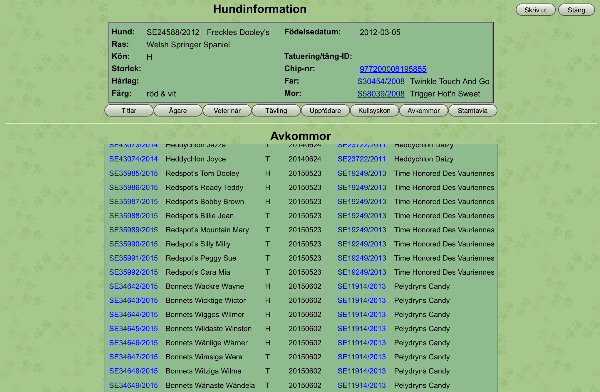The image size is (600, 392).
Task: Open offspring link SE34644/2015
Action: (x=134, y=315)
